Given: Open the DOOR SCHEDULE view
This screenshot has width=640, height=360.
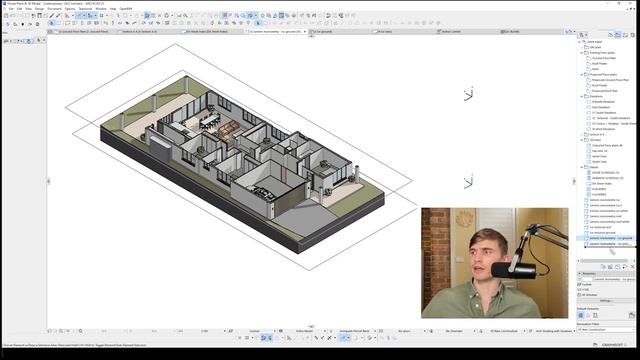Looking at the screenshot, I should point(605,173).
